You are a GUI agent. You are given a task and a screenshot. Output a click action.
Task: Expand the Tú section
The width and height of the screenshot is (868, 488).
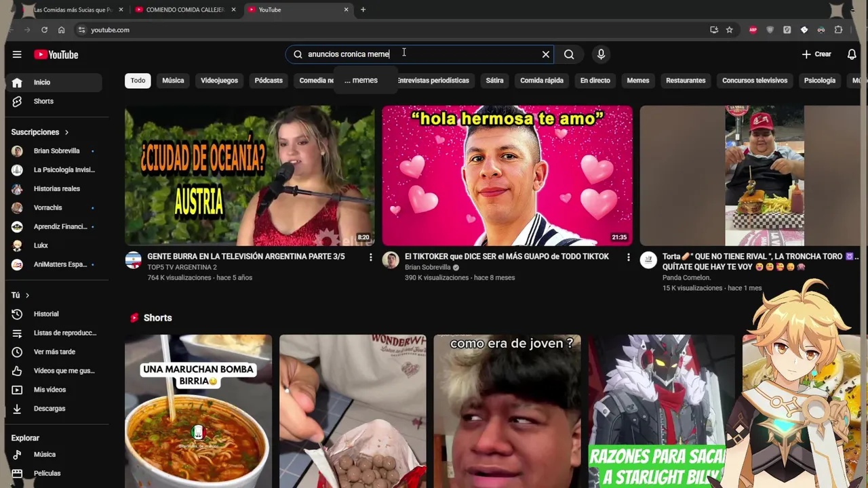(x=20, y=296)
